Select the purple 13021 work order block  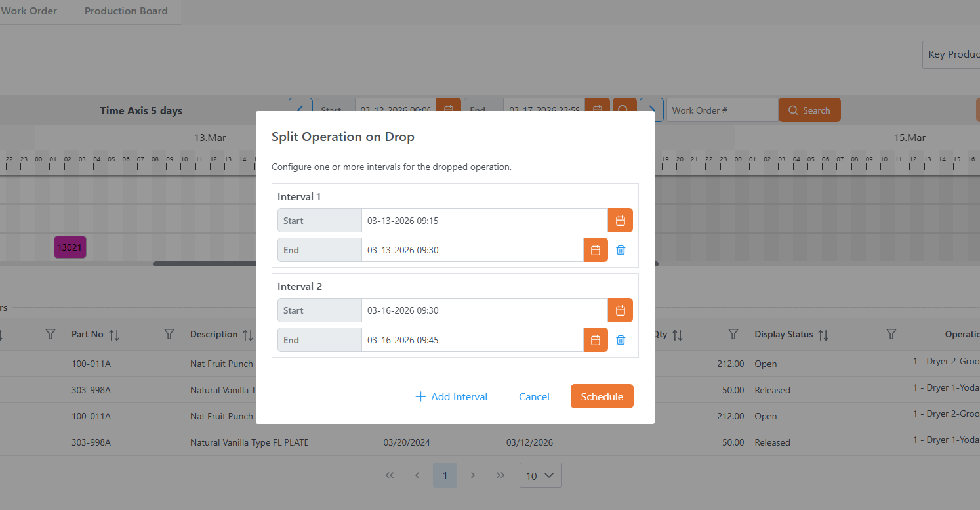70,247
